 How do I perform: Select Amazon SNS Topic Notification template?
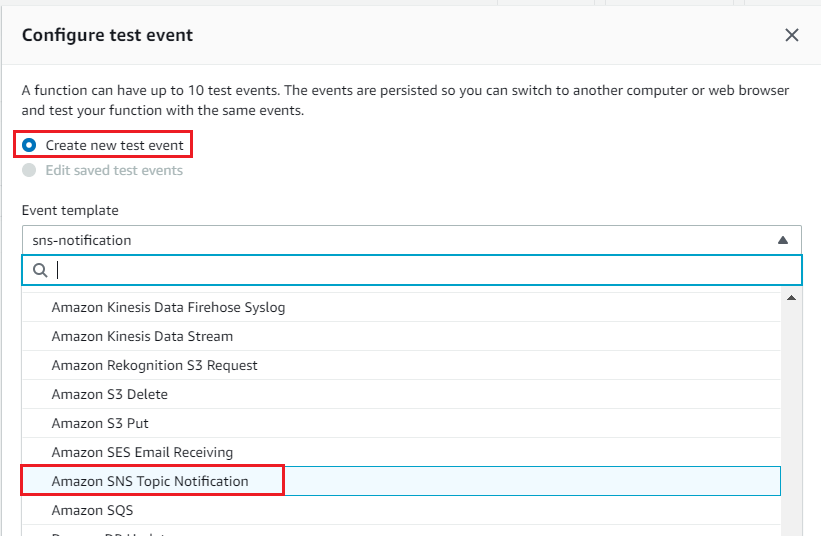(150, 481)
